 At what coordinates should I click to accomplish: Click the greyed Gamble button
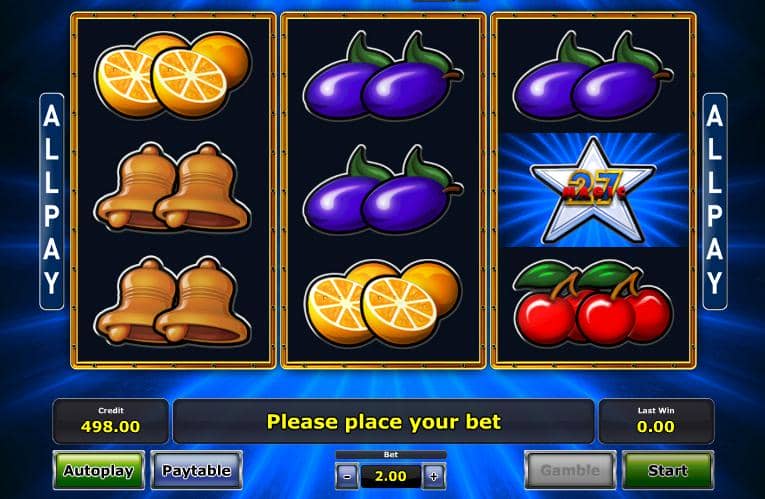[x=570, y=470]
